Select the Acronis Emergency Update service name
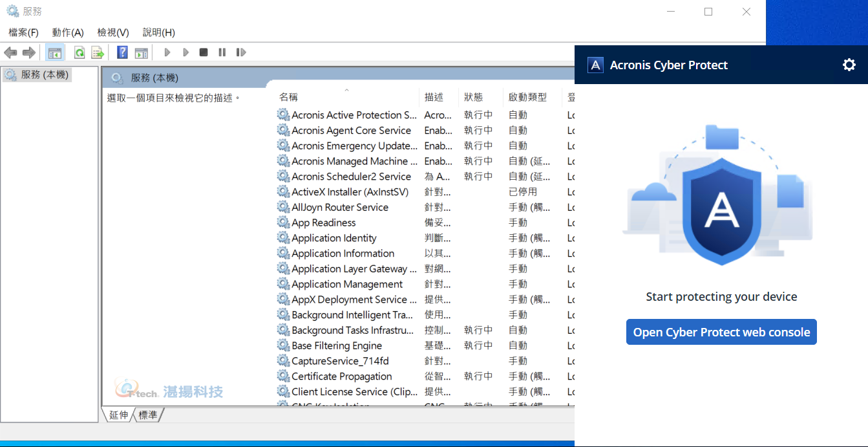Image resolution: width=868 pixels, height=447 pixels. point(354,146)
